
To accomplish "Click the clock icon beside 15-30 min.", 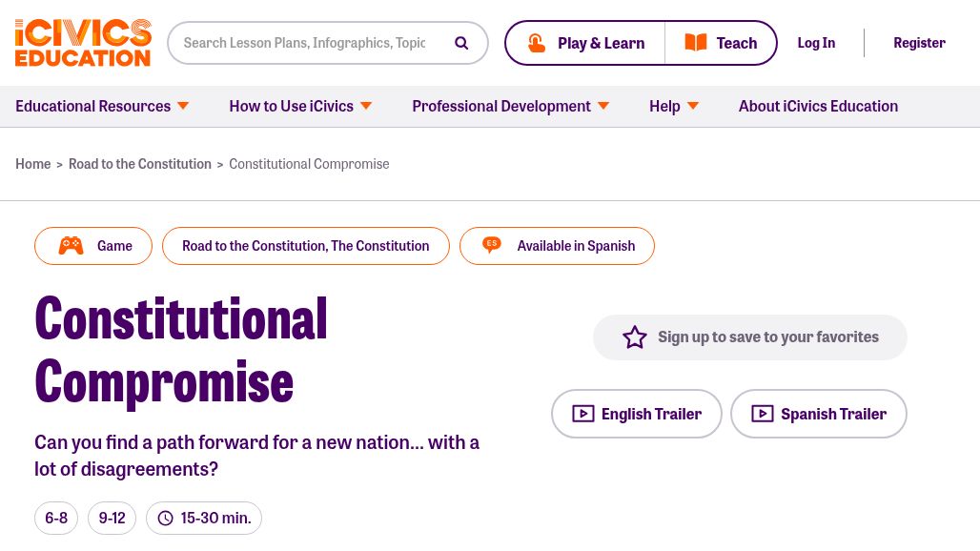I will [165, 519].
